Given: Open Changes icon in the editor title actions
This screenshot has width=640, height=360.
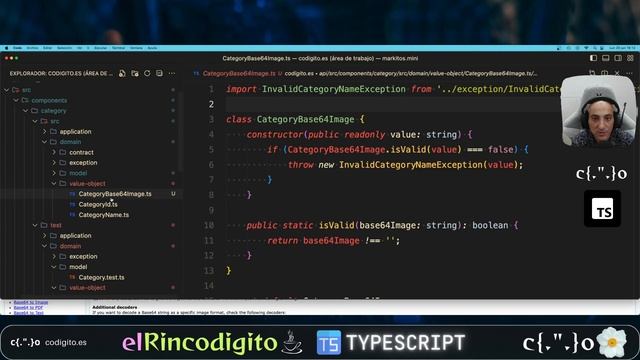Looking at the screenshot, I should [592, 73].
